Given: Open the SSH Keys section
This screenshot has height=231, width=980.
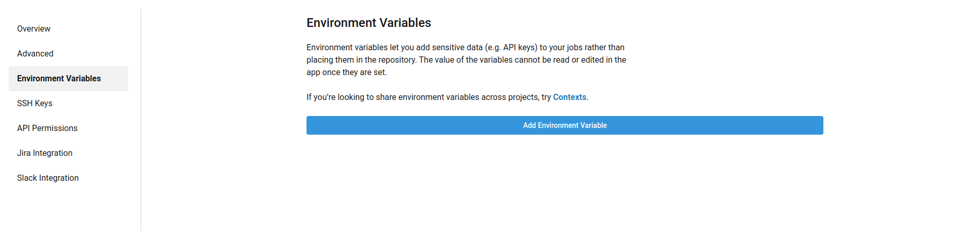Looking at the screenshot, I should pos(35,104).
